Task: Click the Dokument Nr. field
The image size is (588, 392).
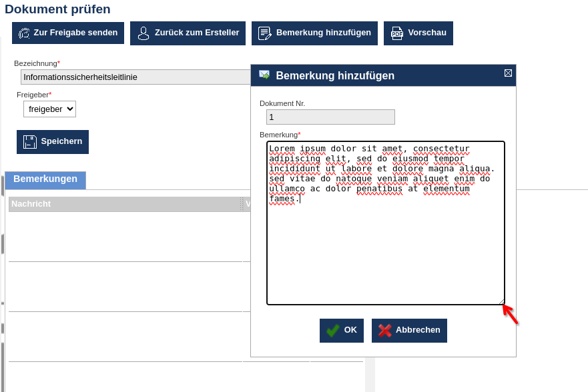Action: pos(330,117)
